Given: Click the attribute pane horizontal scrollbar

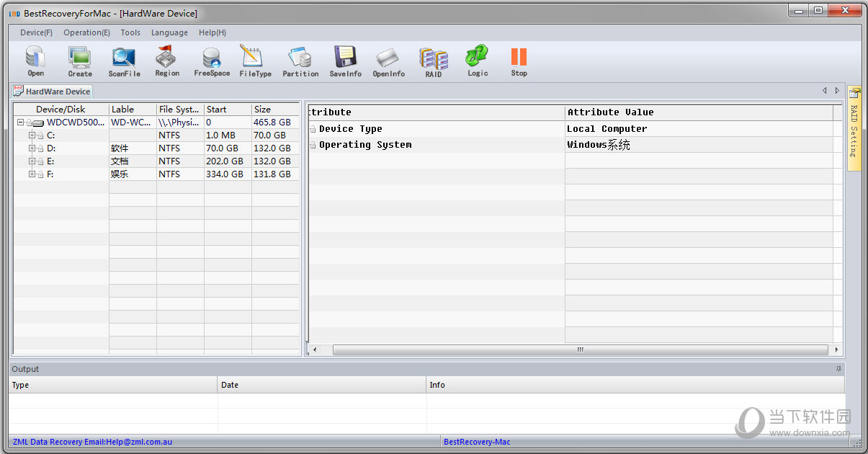Looking at the screenshot, I should [580, 350].
